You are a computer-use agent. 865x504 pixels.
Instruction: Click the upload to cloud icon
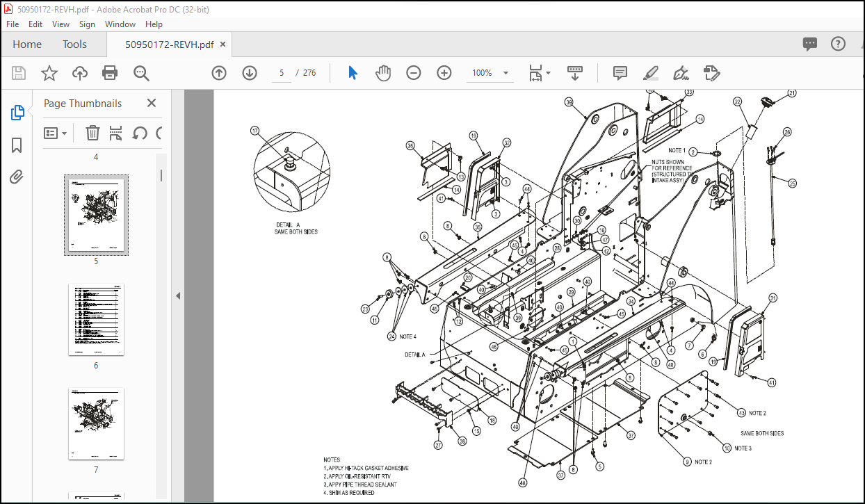[80, 73]
